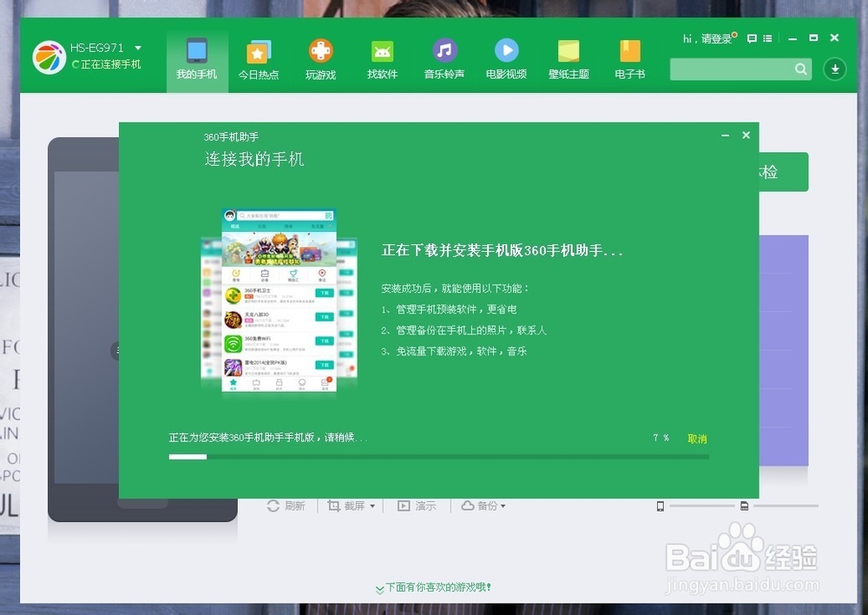Expand the HS-EG971 device dropdown arrow
This screenshot has width=868, height=615.
138,48
